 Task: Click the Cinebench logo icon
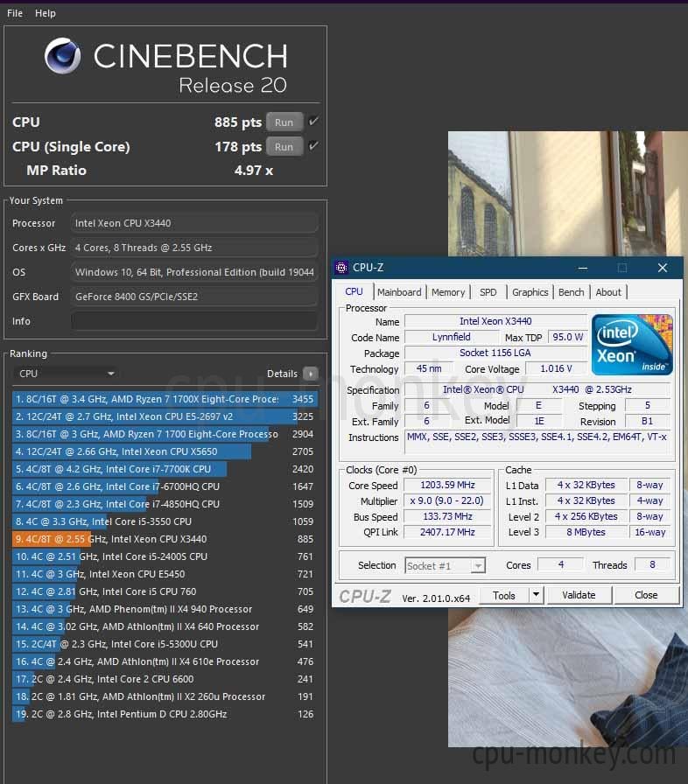pos(62,55)
